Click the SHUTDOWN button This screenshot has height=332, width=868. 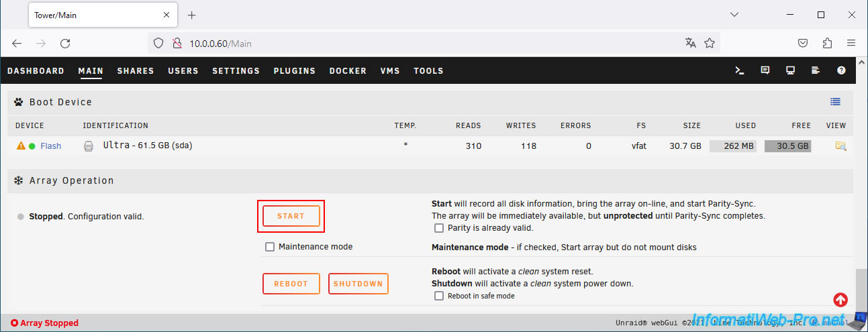[358, 284]
